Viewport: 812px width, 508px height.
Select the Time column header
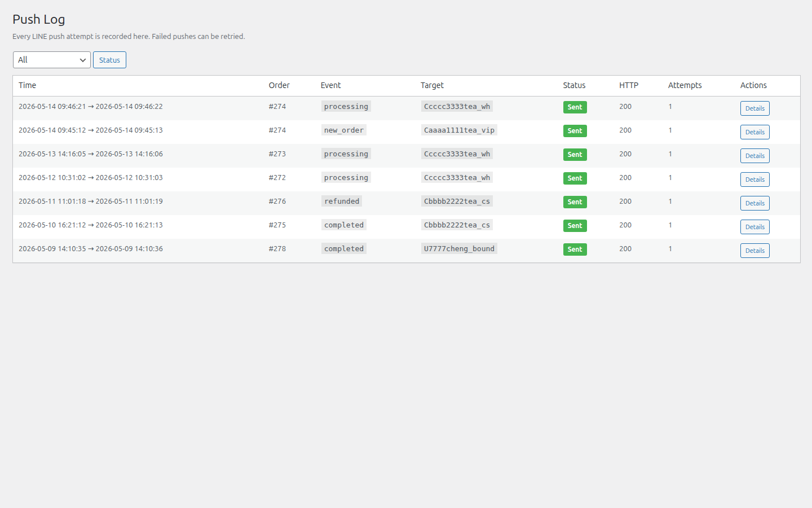point(27,85)
